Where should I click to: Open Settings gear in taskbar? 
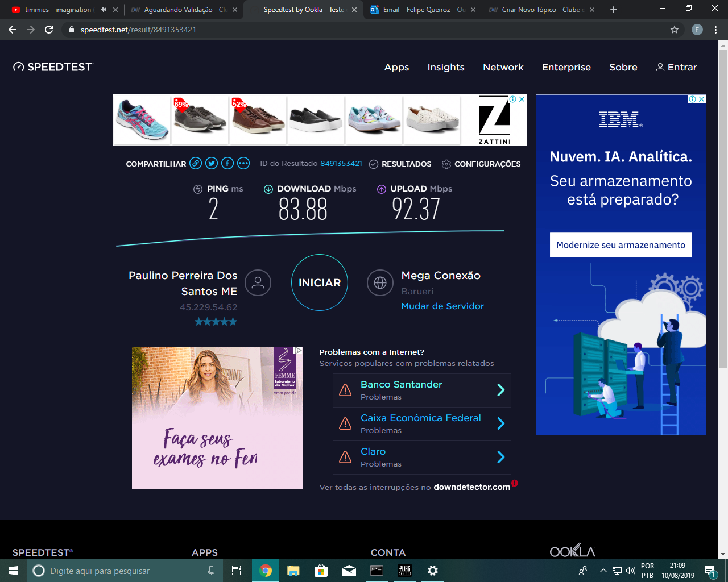(x=433, y=571)
